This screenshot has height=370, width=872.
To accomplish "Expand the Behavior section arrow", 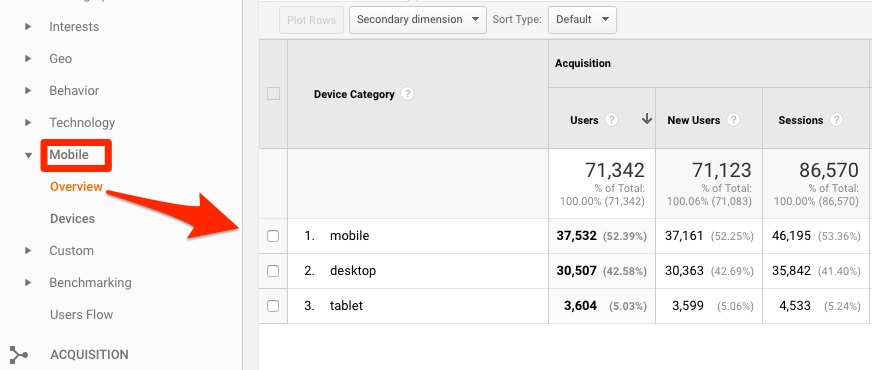I will [28, 91].
